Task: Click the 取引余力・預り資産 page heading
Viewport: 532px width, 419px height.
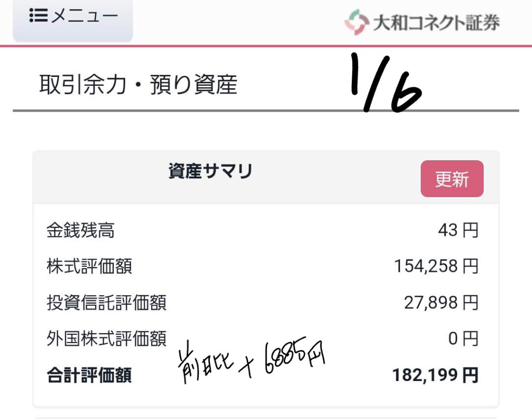Action: [x=138, y=85]
